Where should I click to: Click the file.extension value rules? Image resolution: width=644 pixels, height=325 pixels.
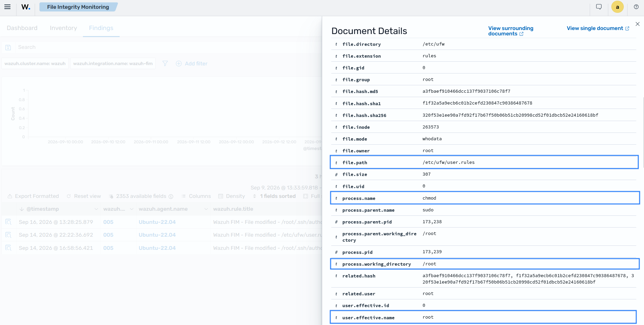click(429, 56)
